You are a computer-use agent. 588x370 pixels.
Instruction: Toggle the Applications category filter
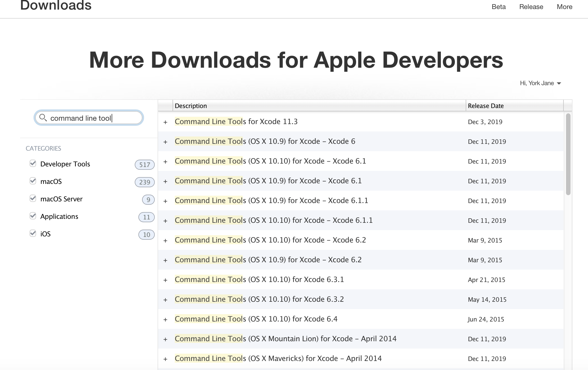pos(32,216)
